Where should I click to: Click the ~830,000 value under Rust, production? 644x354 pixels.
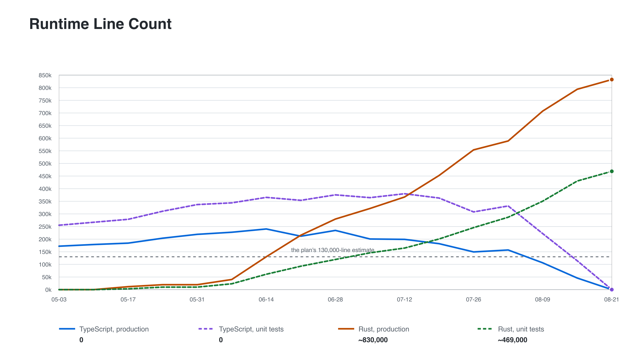(373, 340)
